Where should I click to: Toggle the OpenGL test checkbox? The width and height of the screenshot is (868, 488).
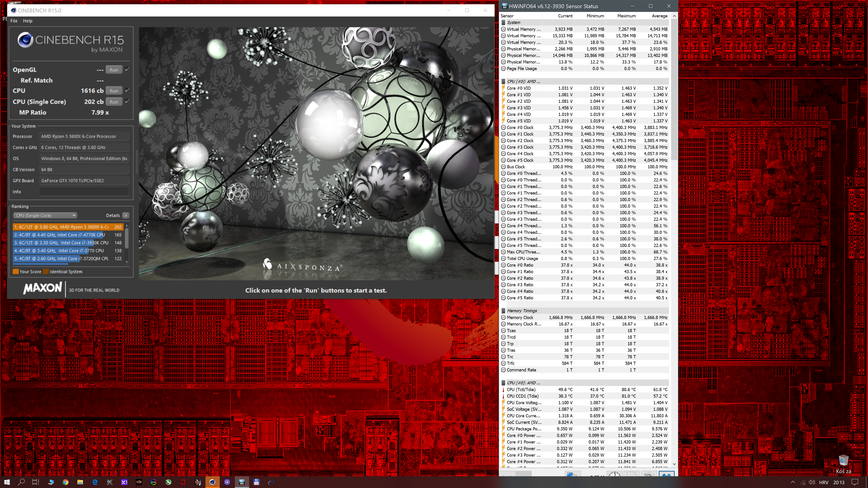tap(127, 69)
